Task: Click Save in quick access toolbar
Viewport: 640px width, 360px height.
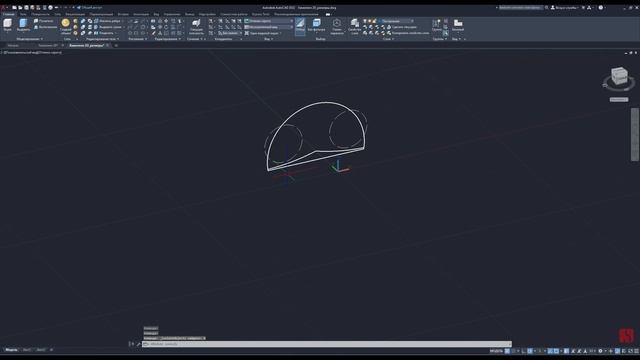Action: [27, 7]
